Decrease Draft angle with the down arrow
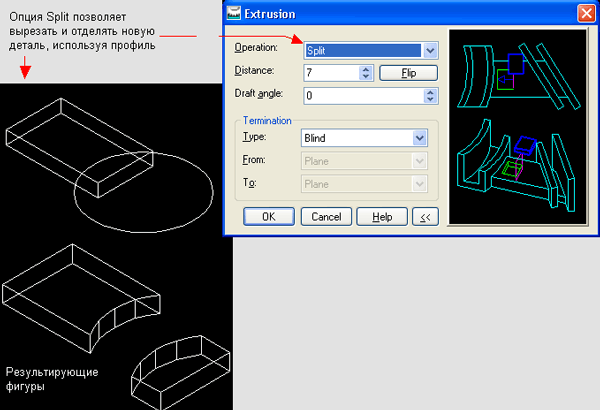 431,101
